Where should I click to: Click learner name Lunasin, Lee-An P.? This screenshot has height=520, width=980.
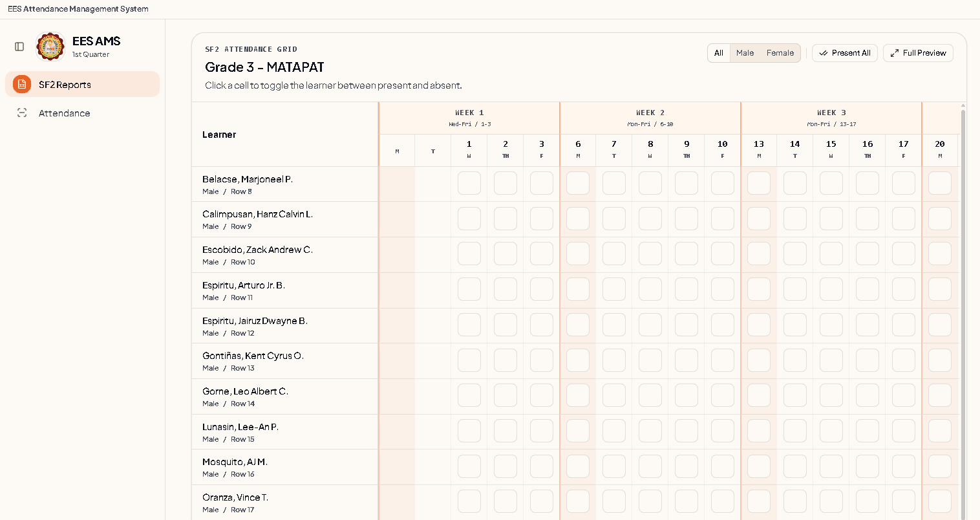tap(240, 427)
